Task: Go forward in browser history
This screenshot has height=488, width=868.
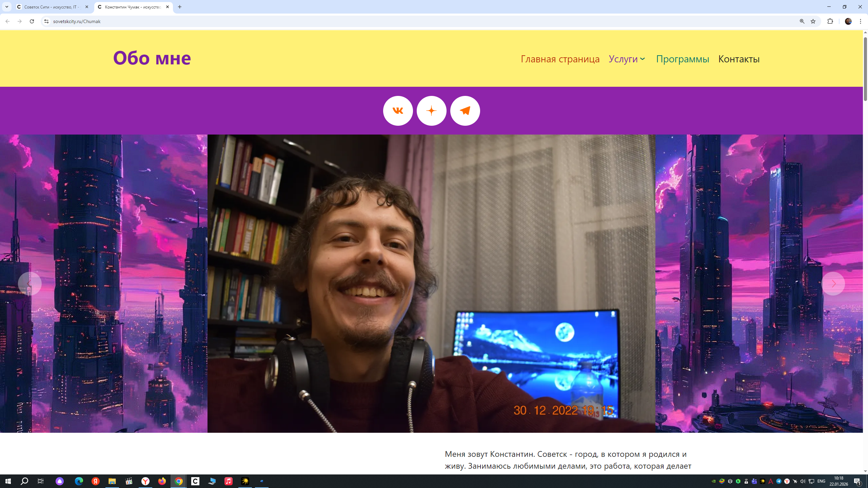Action: click(20, 21)
